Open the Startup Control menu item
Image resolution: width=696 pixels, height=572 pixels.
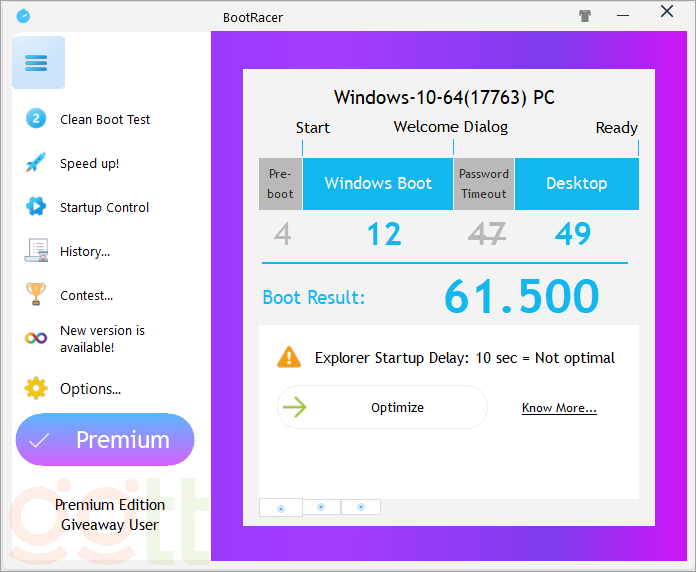pos(104,208)
